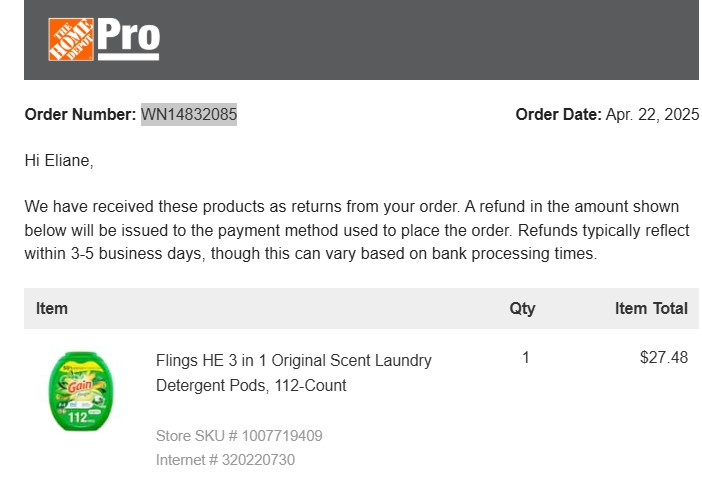Click the Pro logo text in header
Screen dimensions: 702x498
pos(128,39)
